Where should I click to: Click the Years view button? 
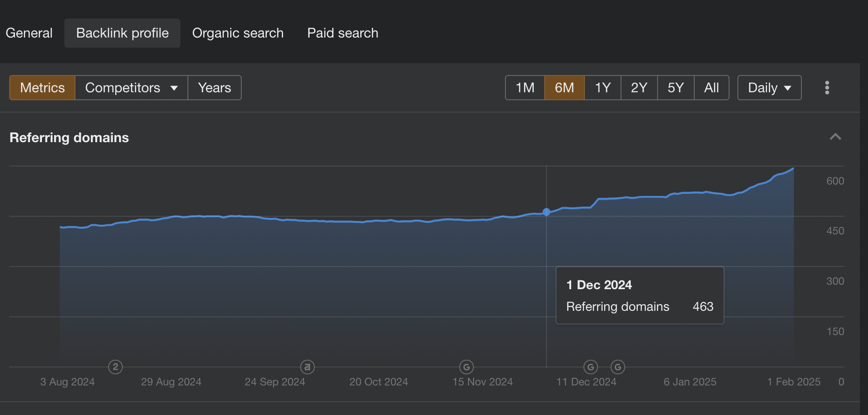pyautogui.click(x=214, y=87)
